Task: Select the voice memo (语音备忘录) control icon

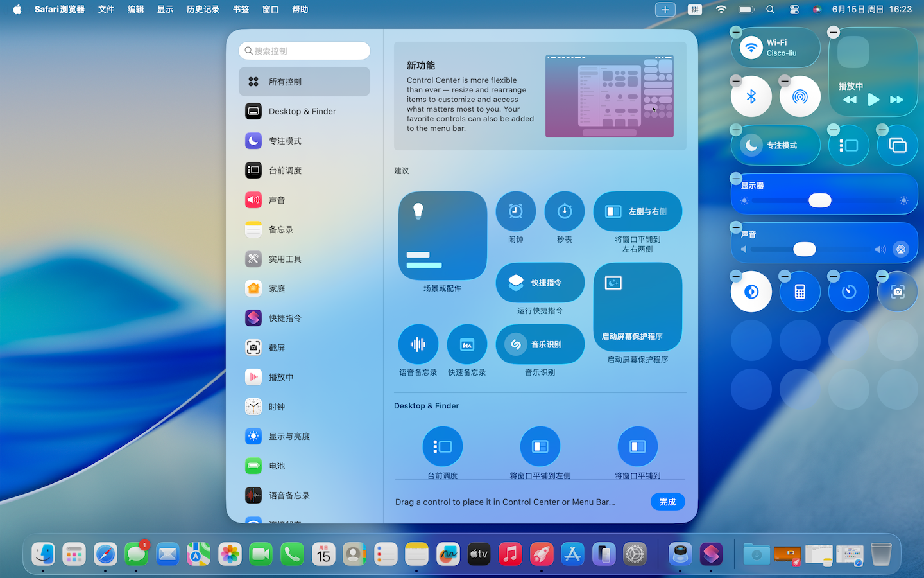Action: pos(418,345)
